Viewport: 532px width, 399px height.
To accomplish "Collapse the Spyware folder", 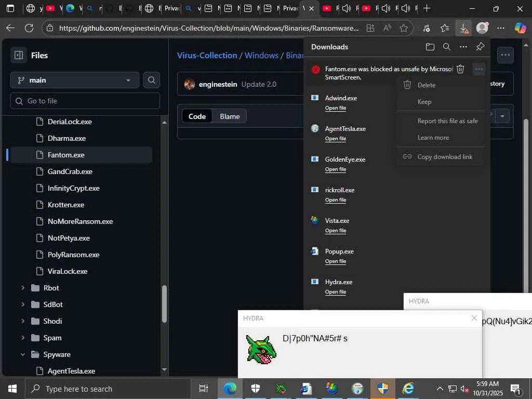I will 23,354.
